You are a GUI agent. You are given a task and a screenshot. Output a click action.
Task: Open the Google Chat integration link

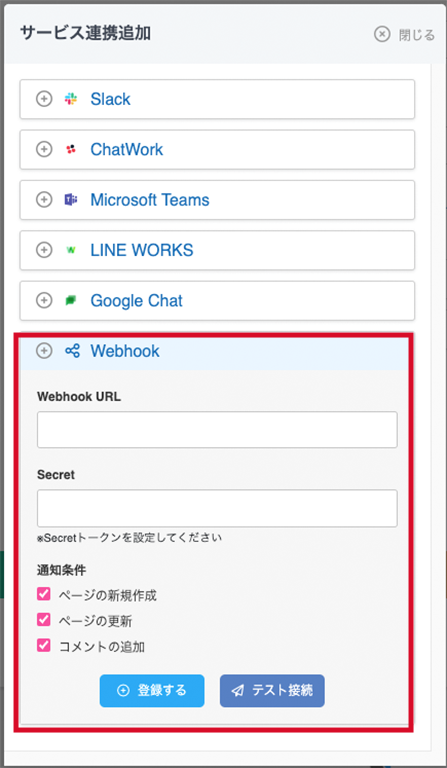[136, 300]
